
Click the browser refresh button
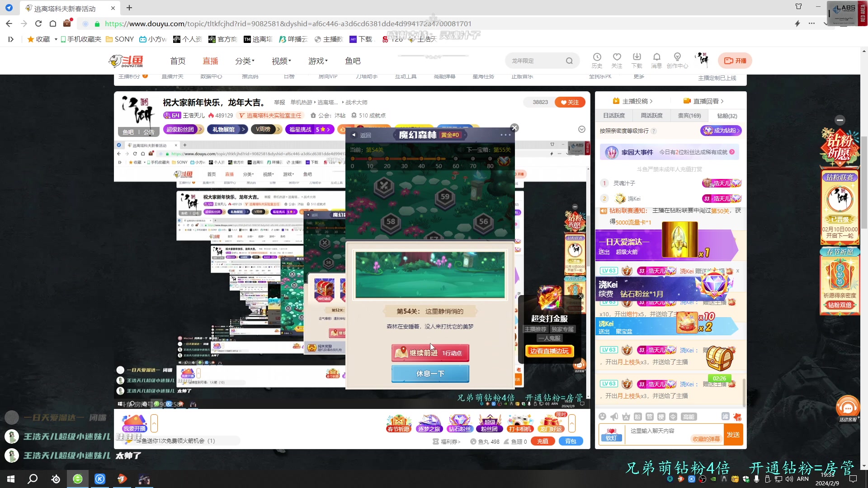pyautogui.click(x=38, y=23)
